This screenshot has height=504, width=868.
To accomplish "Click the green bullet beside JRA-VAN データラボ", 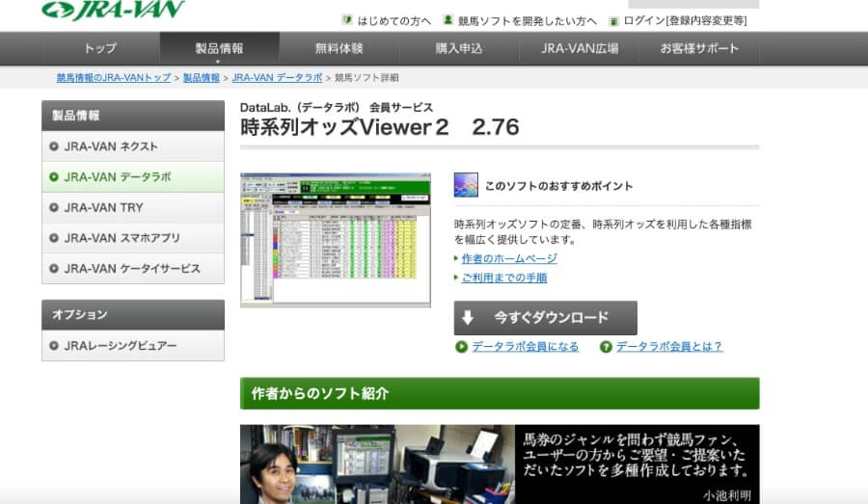I will (54, 177).
